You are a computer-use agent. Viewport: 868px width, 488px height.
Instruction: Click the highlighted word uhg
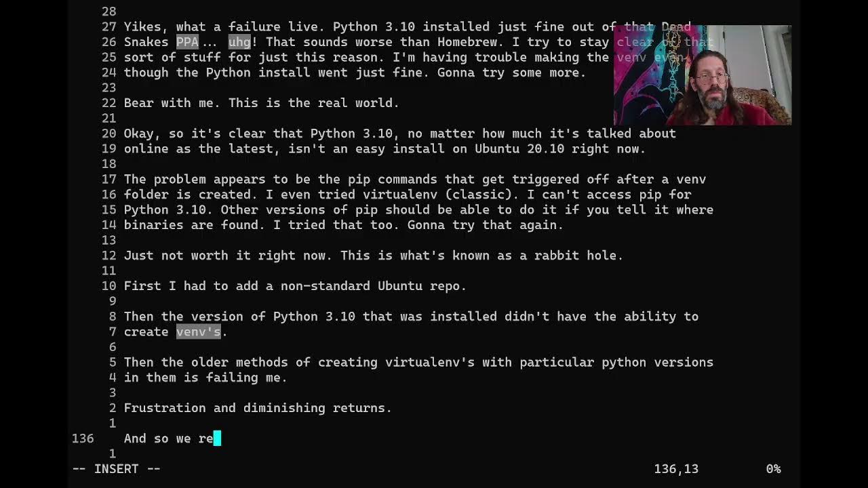click(x=239, y=42)
